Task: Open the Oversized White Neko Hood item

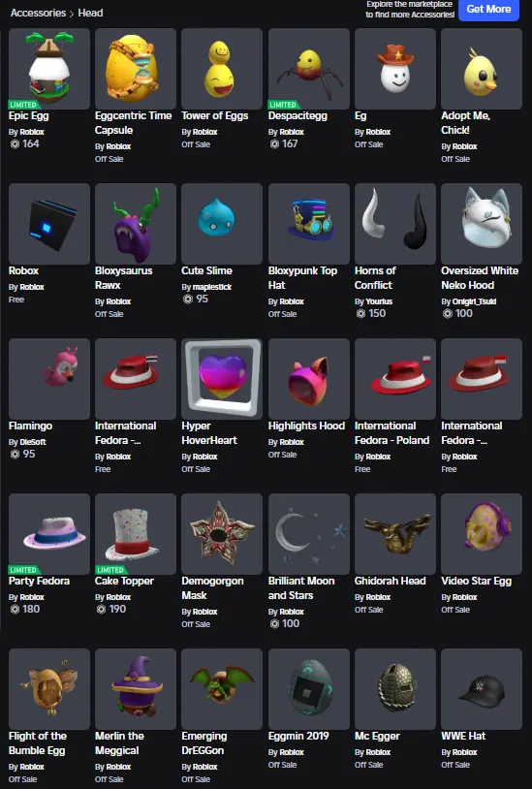Action: pos(482,224)
